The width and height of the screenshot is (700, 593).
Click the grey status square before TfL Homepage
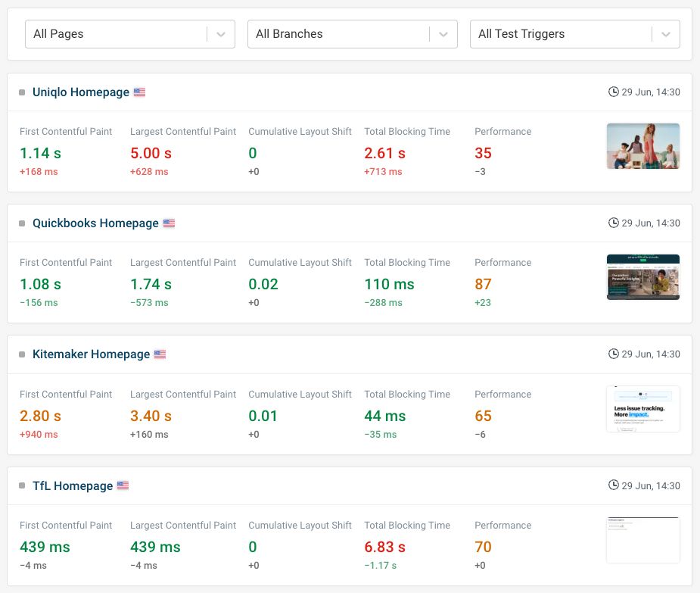coord(22,485)
